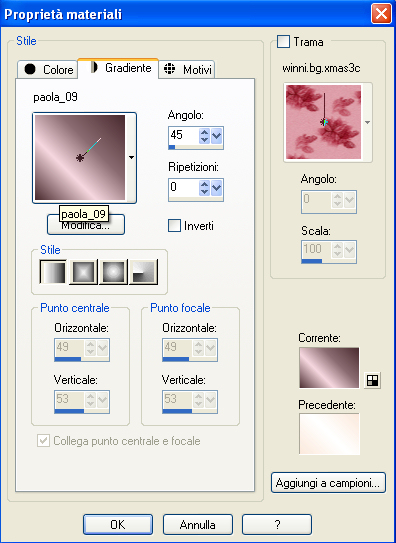Image resolution: width=396 pixels, height=543 pixels.
Task: Click the gradient Angolo field showing 45
Action: 183,135
